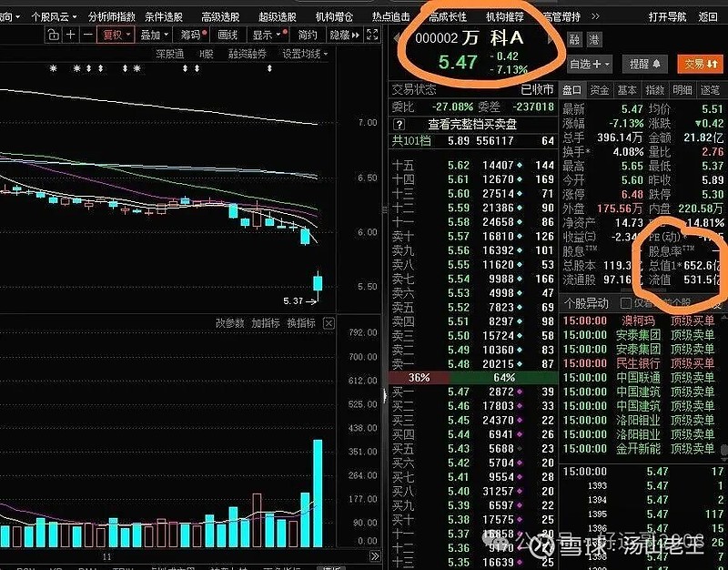Click the question mark help icon above order book
Image resolution: width=728 pixels, height=570 pixels.
click(x=399, y=125)
